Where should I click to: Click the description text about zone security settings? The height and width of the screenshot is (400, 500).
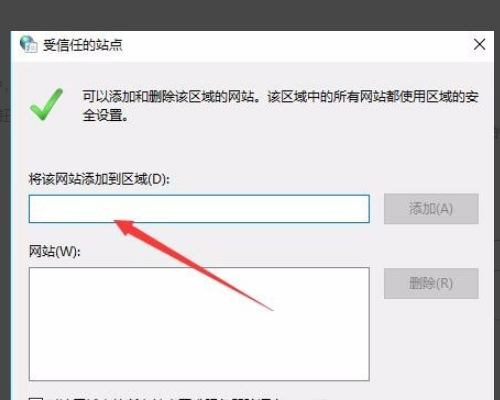281,106
